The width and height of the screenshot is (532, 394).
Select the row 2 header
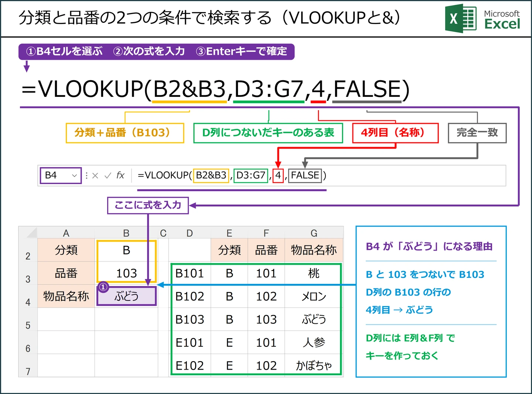point(28,250)
